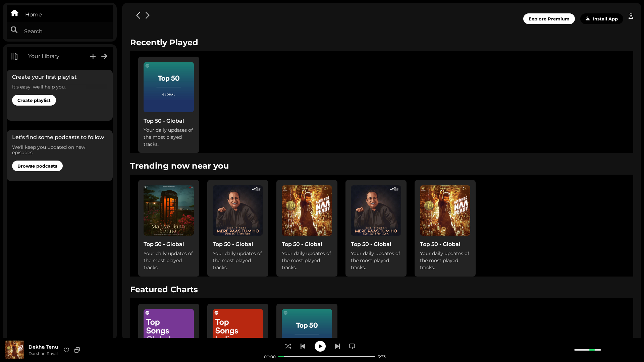This screenshot has width=644, height=362.
Task: Click Create your first playlist text
Action: click(44, 77)
